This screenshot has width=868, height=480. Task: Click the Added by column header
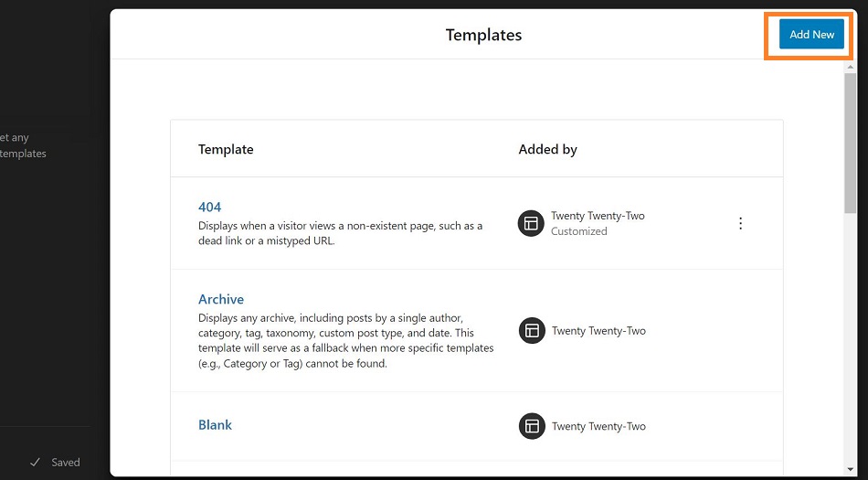point(547,149)
